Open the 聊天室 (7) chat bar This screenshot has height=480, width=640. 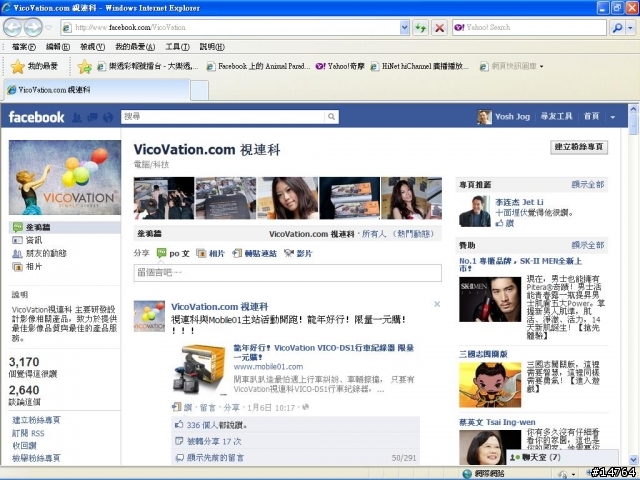click(x=562, y=457)
